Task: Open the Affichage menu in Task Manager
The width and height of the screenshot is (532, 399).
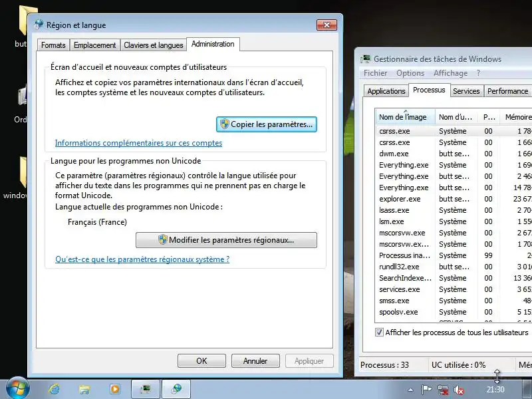Action: (x=450, y=73)
